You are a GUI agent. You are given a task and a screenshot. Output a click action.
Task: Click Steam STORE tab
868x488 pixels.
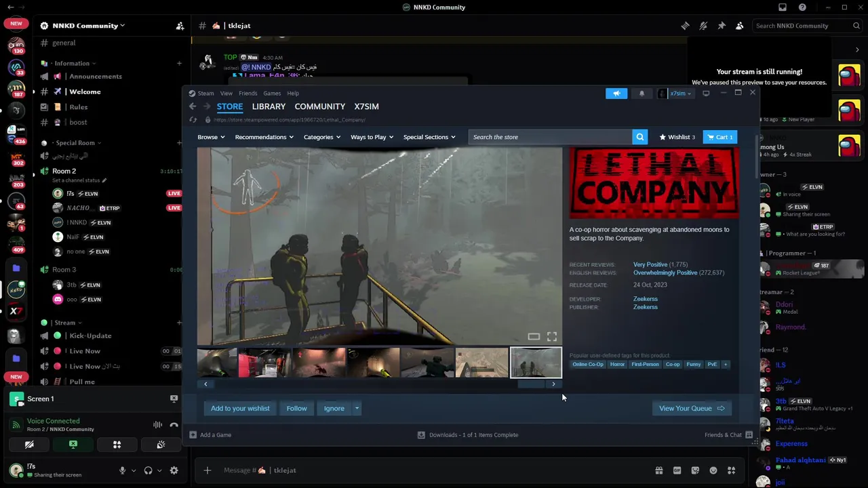230,106
